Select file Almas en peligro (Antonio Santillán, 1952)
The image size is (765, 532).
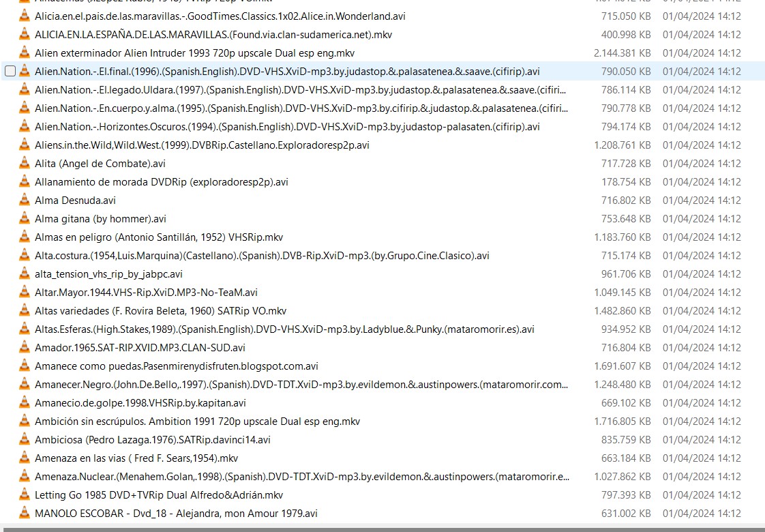159,237
